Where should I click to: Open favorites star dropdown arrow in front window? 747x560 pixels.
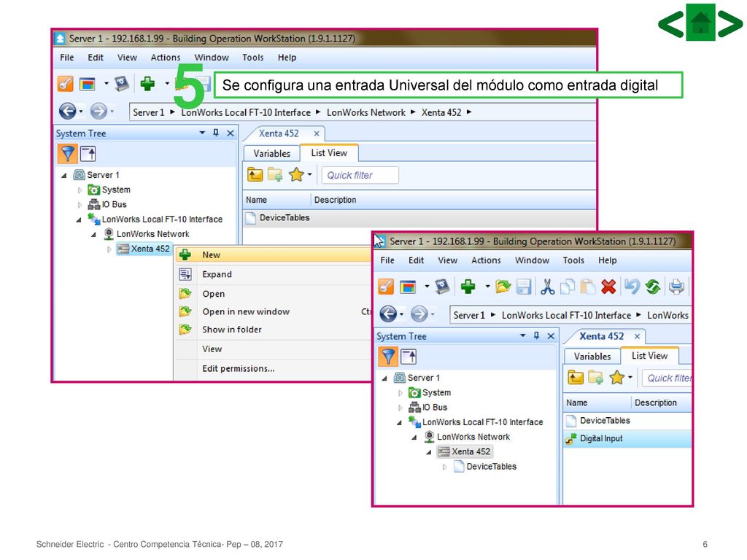[x=630, y=378]
